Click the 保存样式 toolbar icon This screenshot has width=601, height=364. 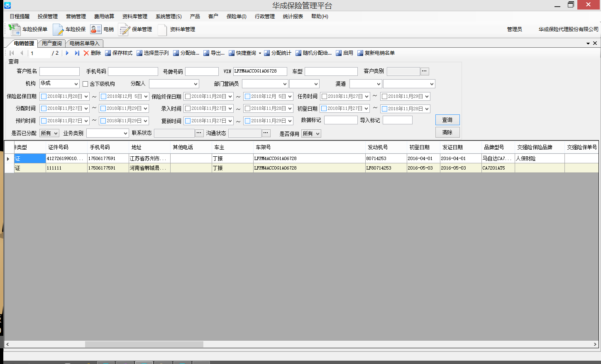[x=108, y=53]
